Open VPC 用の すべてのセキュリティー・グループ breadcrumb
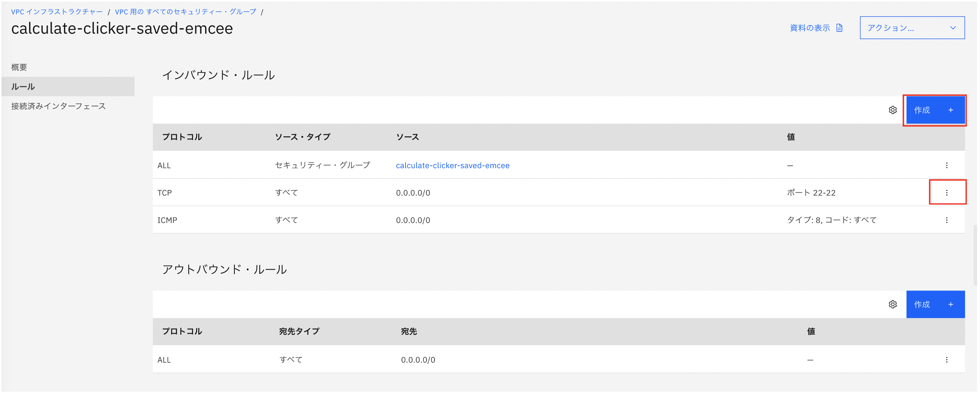Screen dimensions: 980x396 click(x=185, y=12)
